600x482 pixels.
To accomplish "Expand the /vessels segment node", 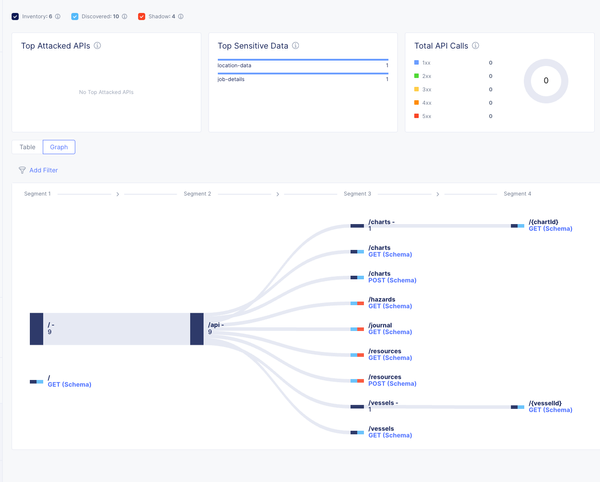I will point(357,407).
